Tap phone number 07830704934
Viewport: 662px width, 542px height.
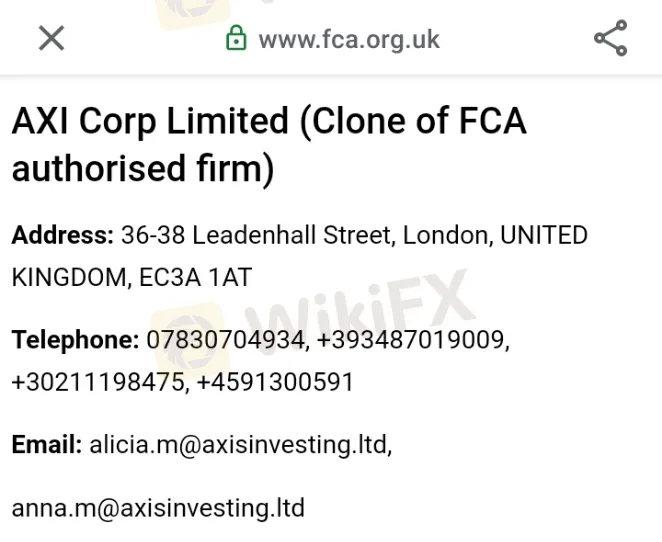225,340
